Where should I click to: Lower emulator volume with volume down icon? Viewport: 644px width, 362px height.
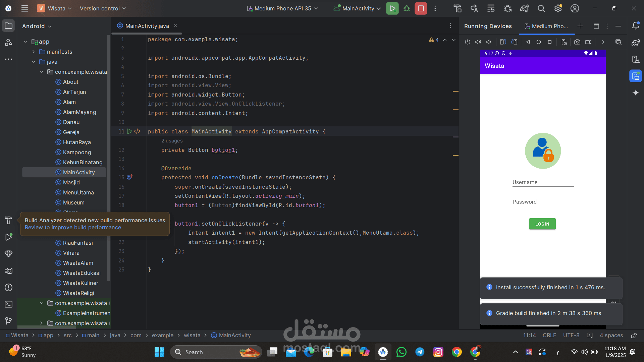coord(489,42)
